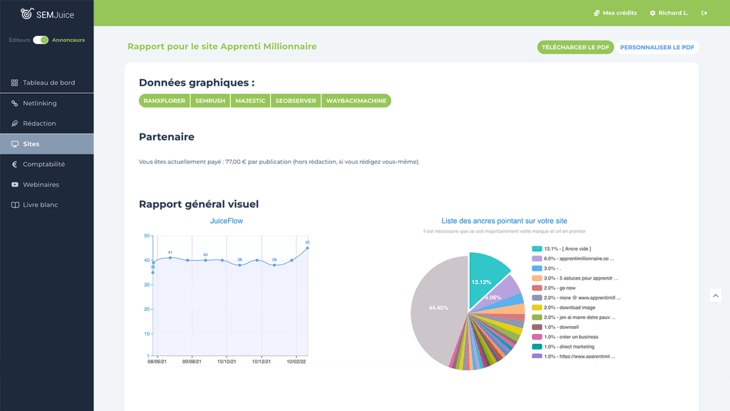
Task: Click the Mes crédits icon
Action: click(597, 13)
